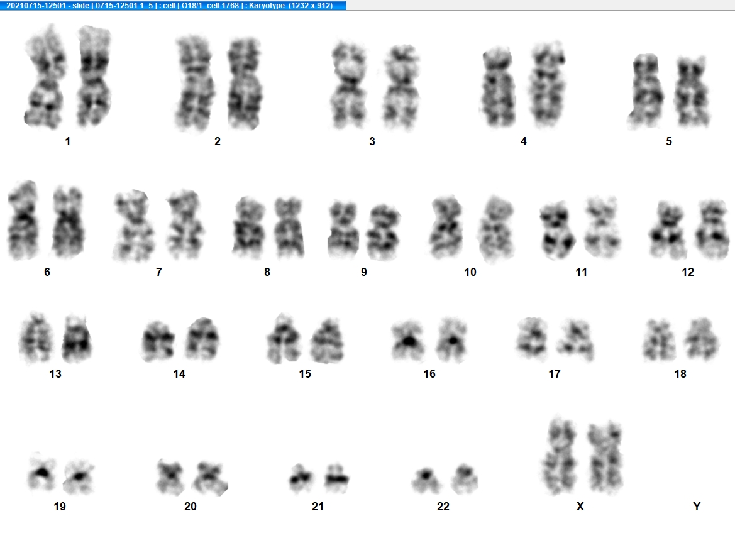The width and height of the screenshot is (735, 560).
Task: Click the label '7' in second row
Action: [159, 272]
